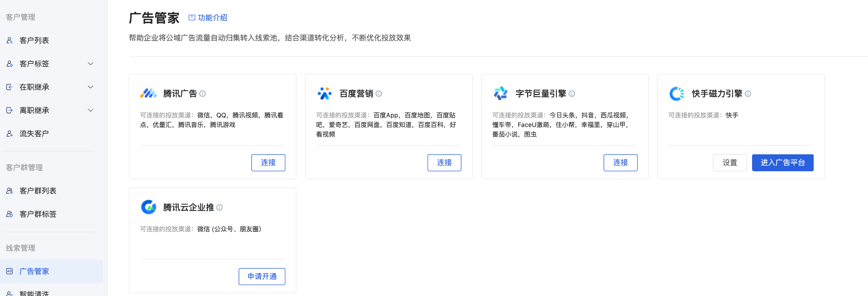The image size is (868, 296).
Task: Click the info icon beside 腾讯云企业推
Action: [219, 207]
